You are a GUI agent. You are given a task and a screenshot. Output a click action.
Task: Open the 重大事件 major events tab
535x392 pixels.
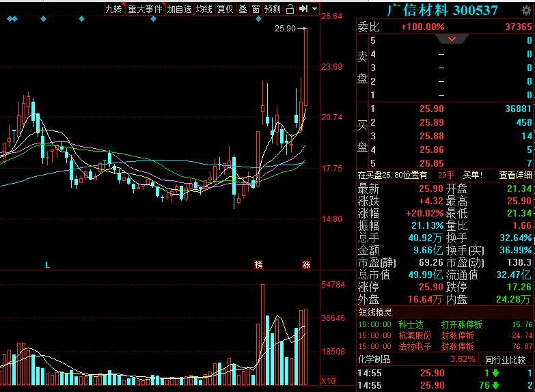(x=145, y=9)
